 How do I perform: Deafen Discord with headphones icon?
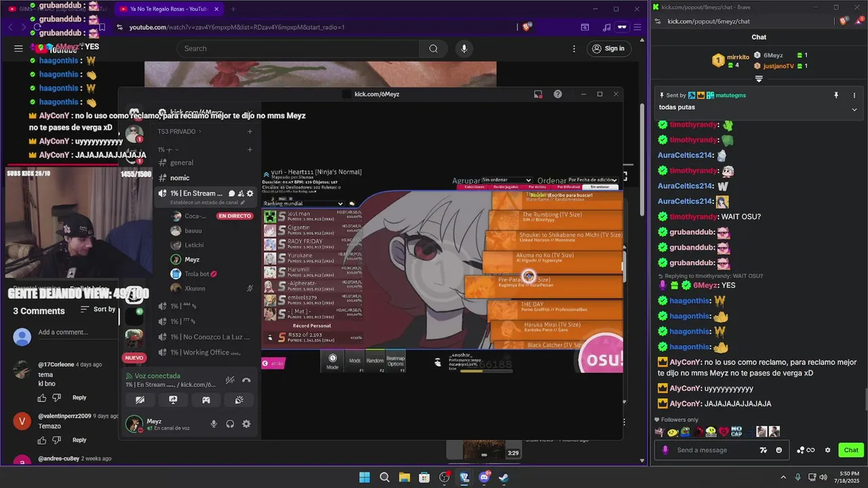[230, 424]
